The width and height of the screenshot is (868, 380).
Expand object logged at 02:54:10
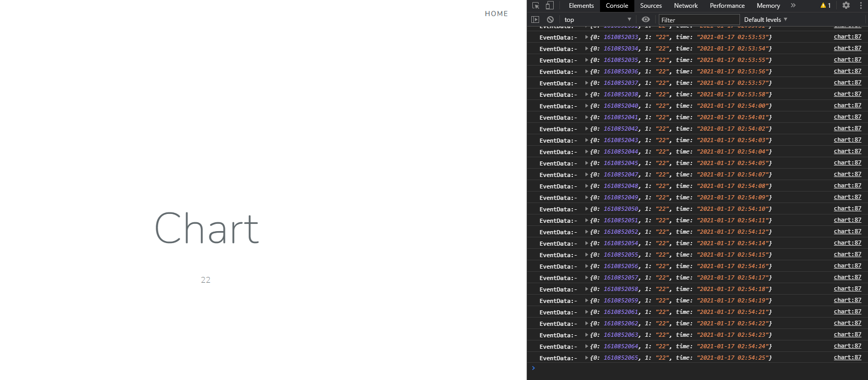(x=586, y=209)
